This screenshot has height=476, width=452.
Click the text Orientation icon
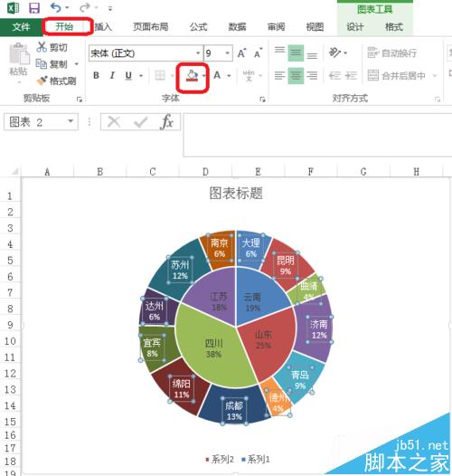pos(335,52)
